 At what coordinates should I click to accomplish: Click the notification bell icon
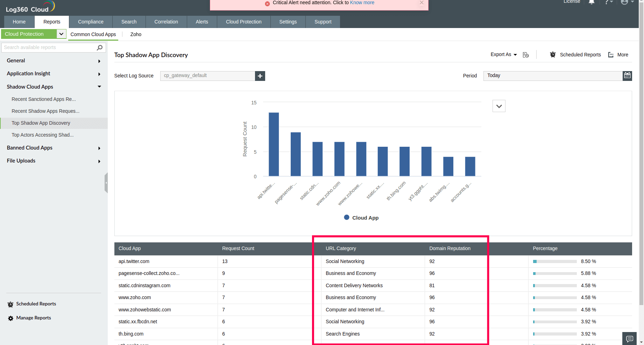592,2
